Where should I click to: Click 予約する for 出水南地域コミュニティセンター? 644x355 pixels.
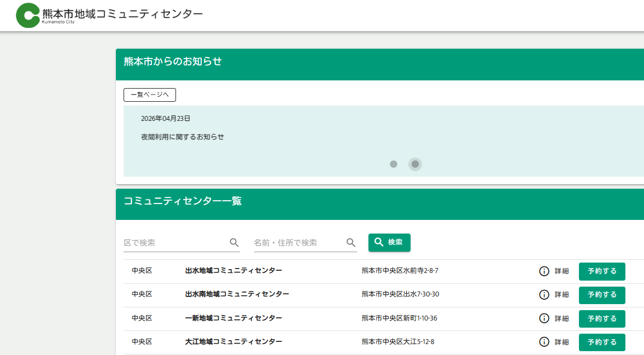pyautogui.click(x=602, y=295)
